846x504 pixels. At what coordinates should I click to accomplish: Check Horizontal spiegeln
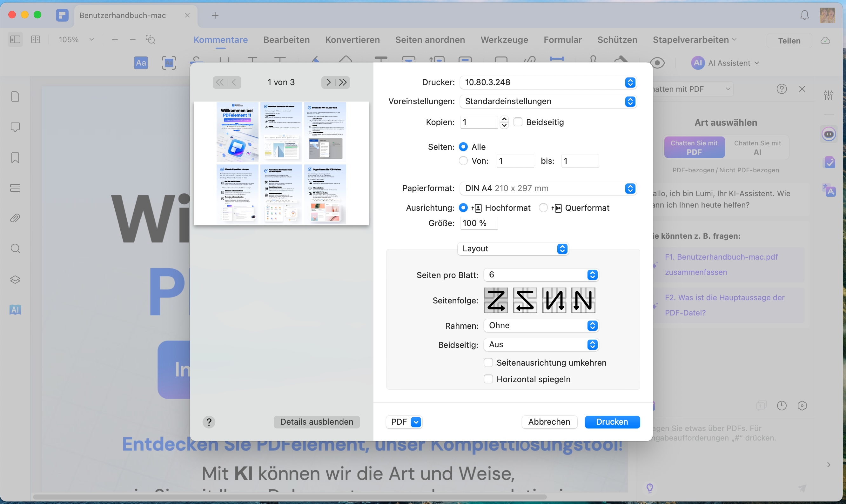pos(488,379)
